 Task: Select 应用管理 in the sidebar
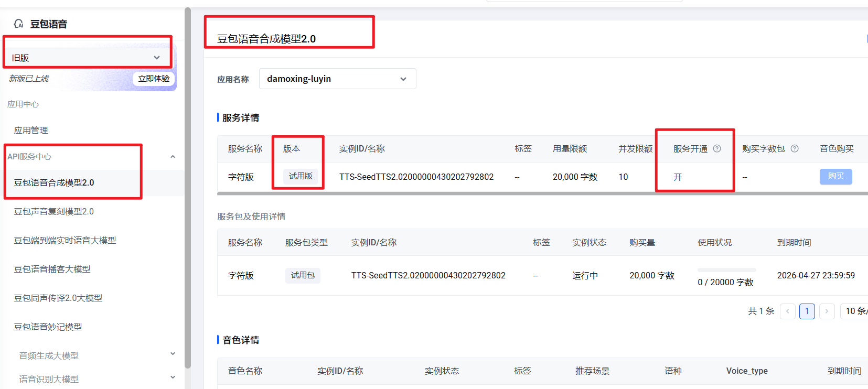pos(31,131)
